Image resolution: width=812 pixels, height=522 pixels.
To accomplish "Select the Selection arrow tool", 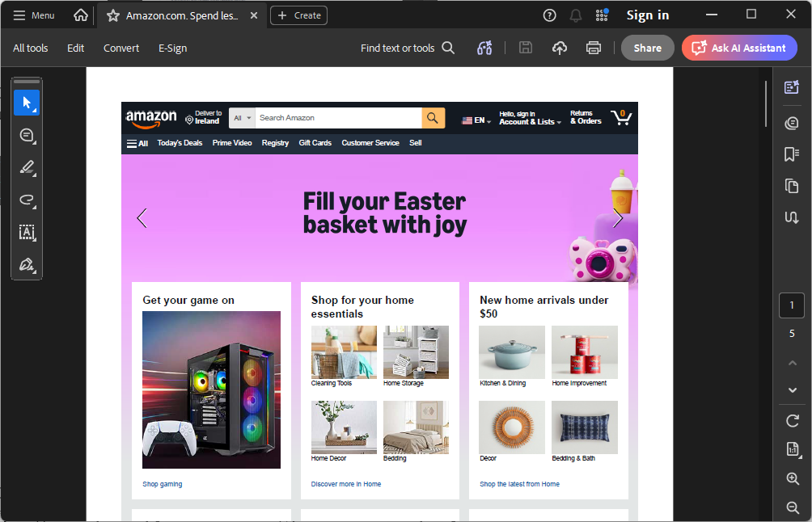I will click(25, 103).
